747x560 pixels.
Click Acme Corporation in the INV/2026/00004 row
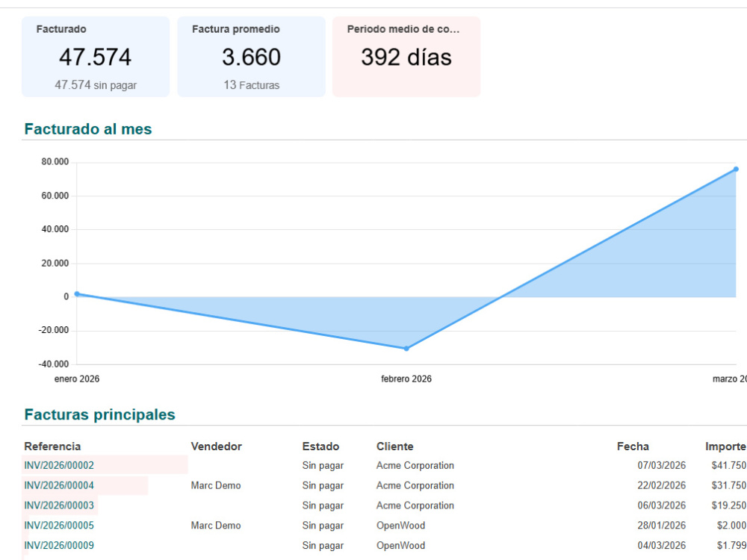[415, 485]
